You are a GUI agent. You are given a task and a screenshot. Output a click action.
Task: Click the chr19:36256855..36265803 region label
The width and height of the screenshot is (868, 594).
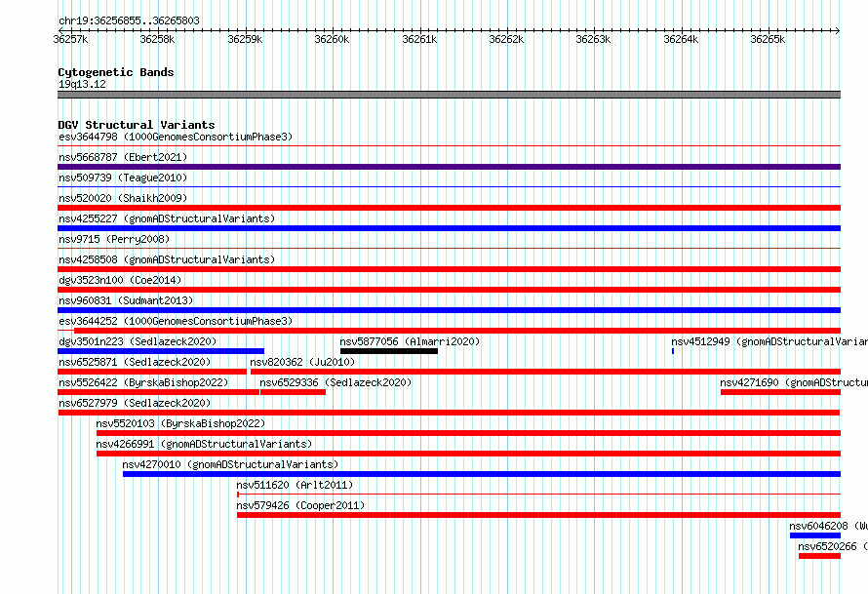pyautogui.click(x=129, y=20)
